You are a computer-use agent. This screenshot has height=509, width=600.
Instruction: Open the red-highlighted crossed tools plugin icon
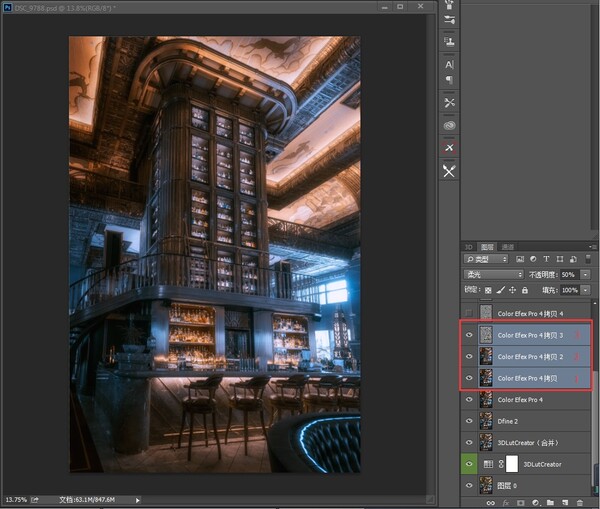[x=449, y=148]
